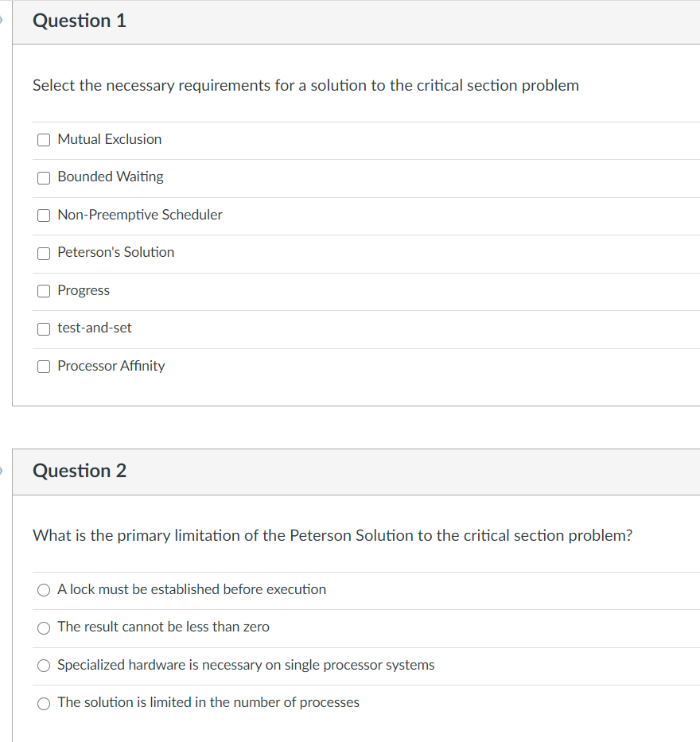Check the Mutual Exclusion checkbox
The image size is (700, 742).
[44, 139]
